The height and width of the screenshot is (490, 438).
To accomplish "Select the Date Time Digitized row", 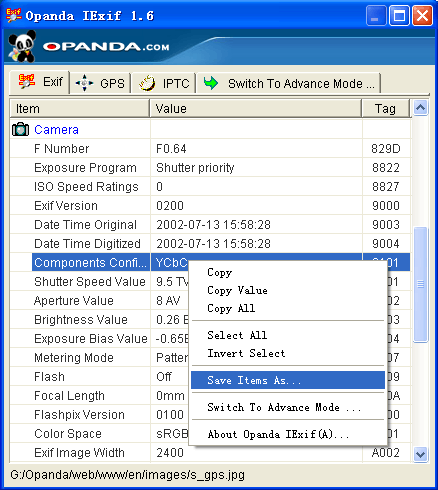I will 210,244.
